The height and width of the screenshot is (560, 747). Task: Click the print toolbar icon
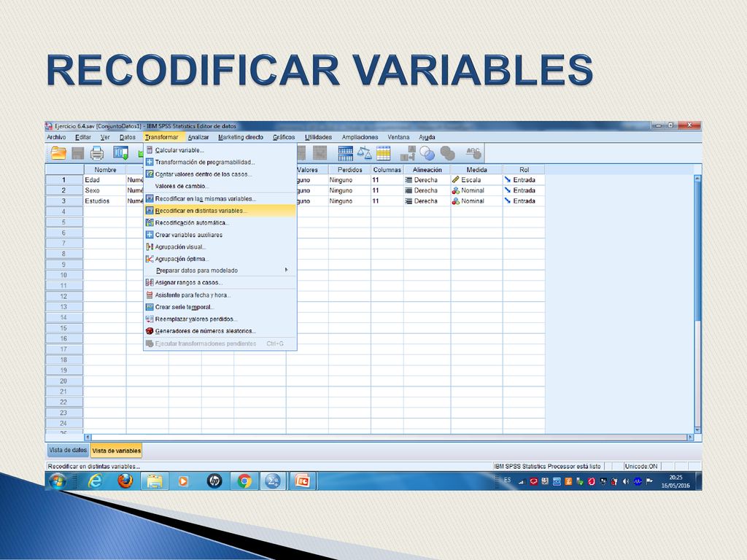[x=97, y=153]
